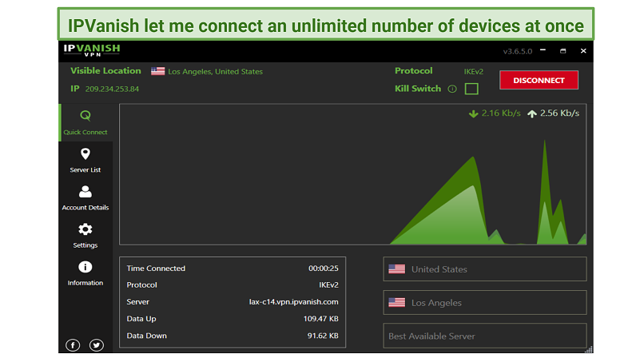Click the Data Up value 109.47 KB
Image resolution: width=644 pixels, height=362 pixels.
click(321, 319)
